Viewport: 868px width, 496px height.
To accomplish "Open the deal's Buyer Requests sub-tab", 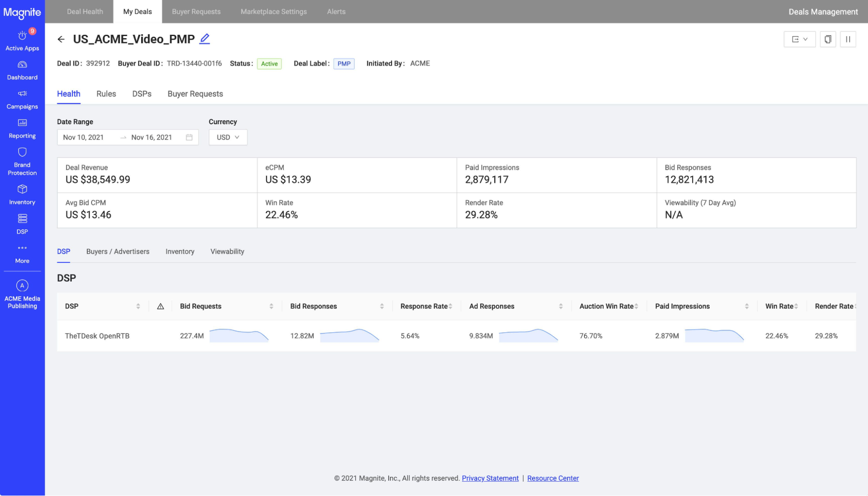I will [x=195, y=94].
